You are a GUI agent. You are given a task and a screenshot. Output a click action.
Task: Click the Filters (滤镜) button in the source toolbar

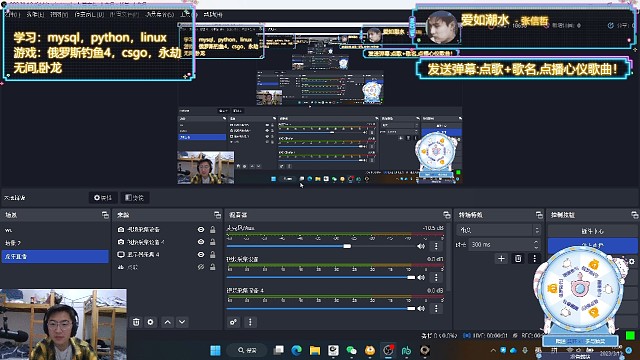click(x=135, y=198)
